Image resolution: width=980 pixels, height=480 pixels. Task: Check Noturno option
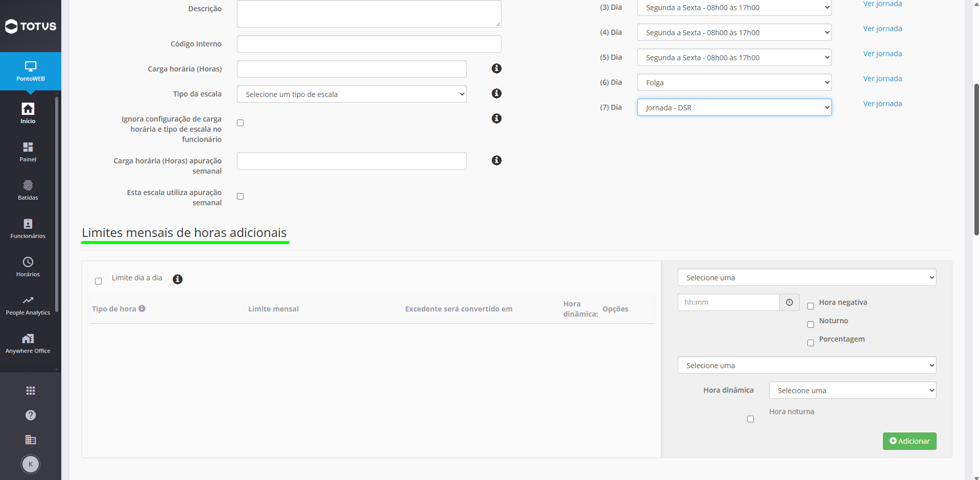(810, 324)
